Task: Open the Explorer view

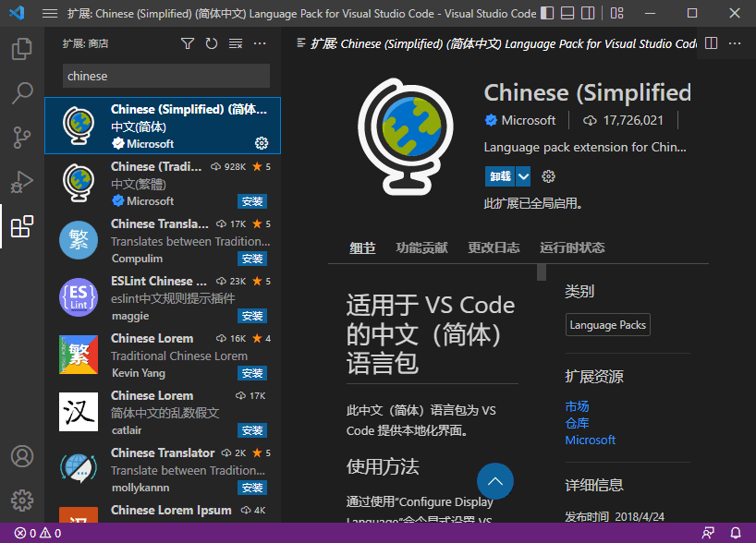Action: (x=22, y=49)
